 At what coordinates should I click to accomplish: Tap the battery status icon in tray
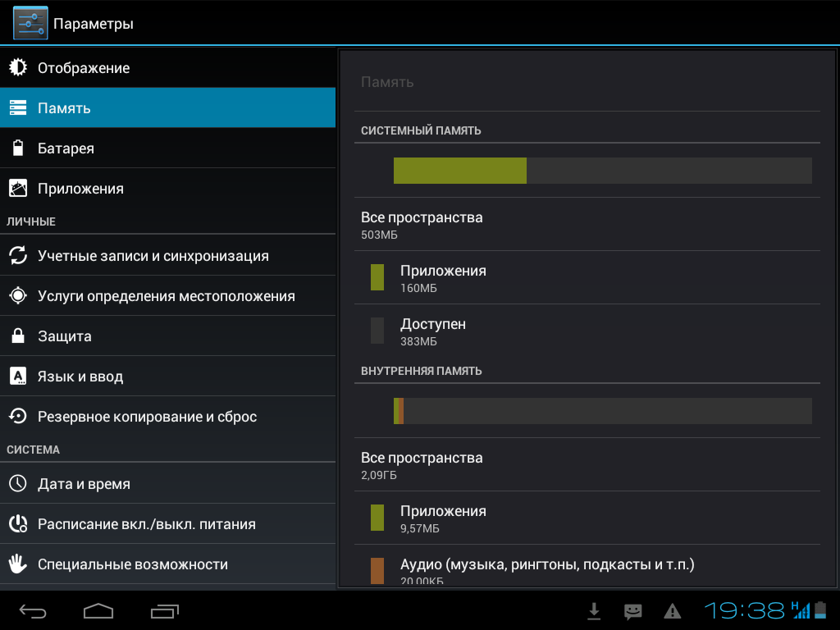click(x=820, y=609)
